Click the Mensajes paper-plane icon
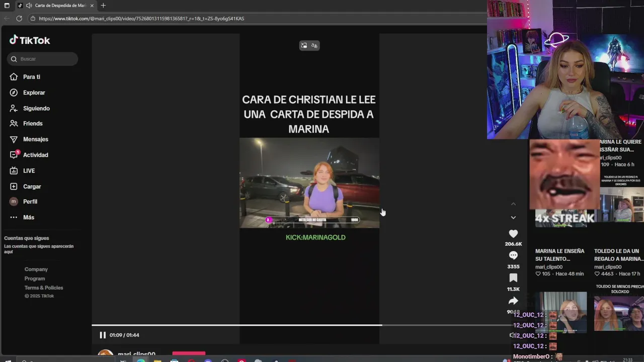The height and width of the screenshot is (362, 644). pos(14,139)
